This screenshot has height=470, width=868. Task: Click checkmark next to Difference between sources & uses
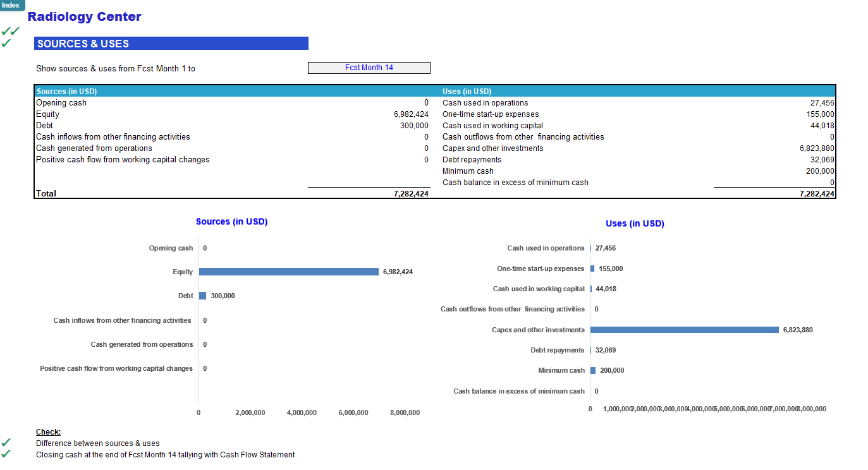coord(6,443)
